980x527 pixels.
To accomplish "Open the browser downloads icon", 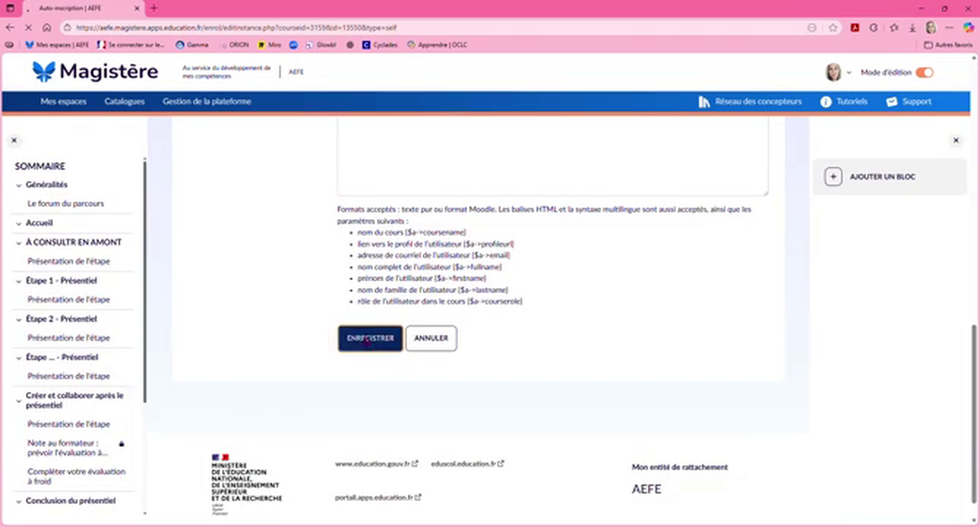I will click(x=913, y=28).
